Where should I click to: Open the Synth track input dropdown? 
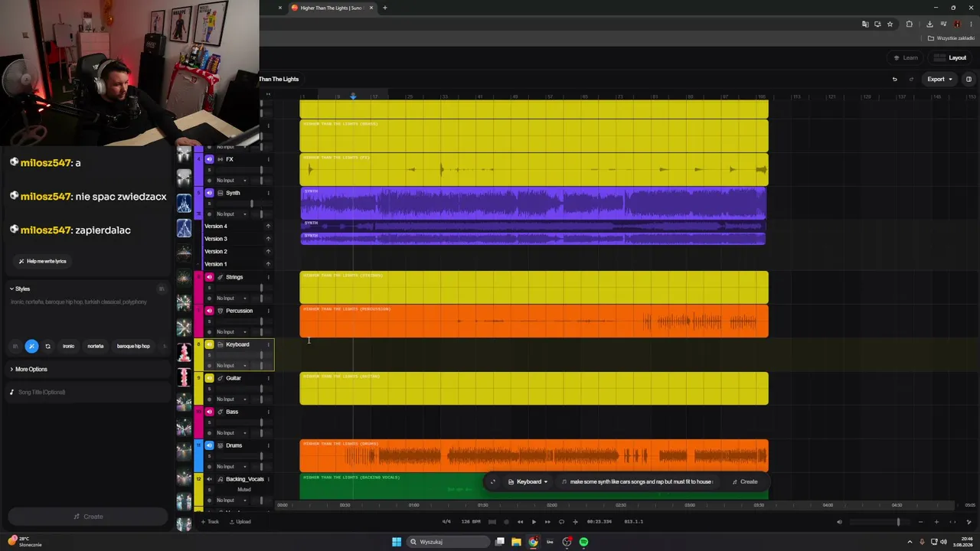pyautogui.click(x=231, y=214)
